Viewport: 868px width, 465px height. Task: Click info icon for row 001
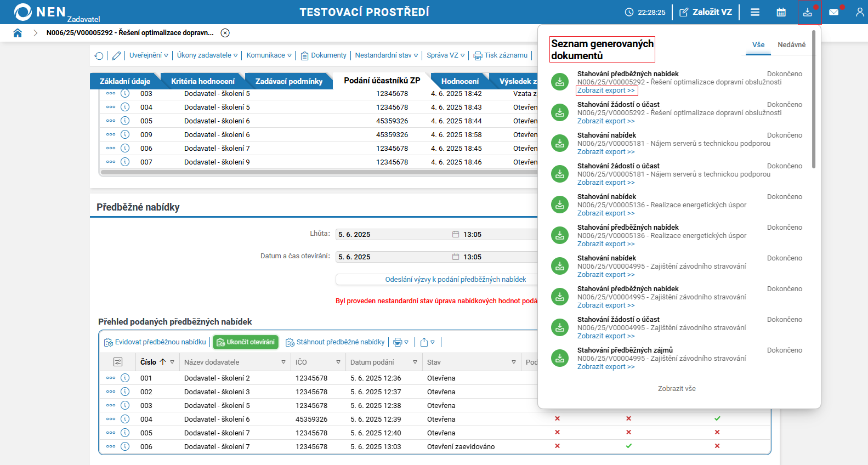[x=125, y=378]
